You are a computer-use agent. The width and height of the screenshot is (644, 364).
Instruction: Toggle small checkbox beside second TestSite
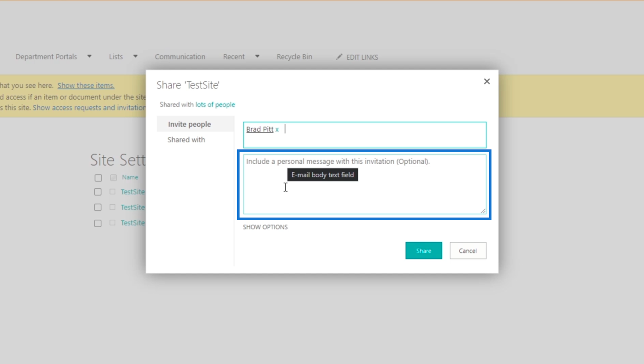point(112,207)
